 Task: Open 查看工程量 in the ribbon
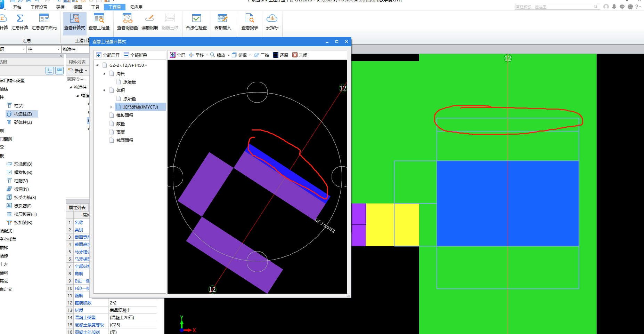tap(99, 22)
